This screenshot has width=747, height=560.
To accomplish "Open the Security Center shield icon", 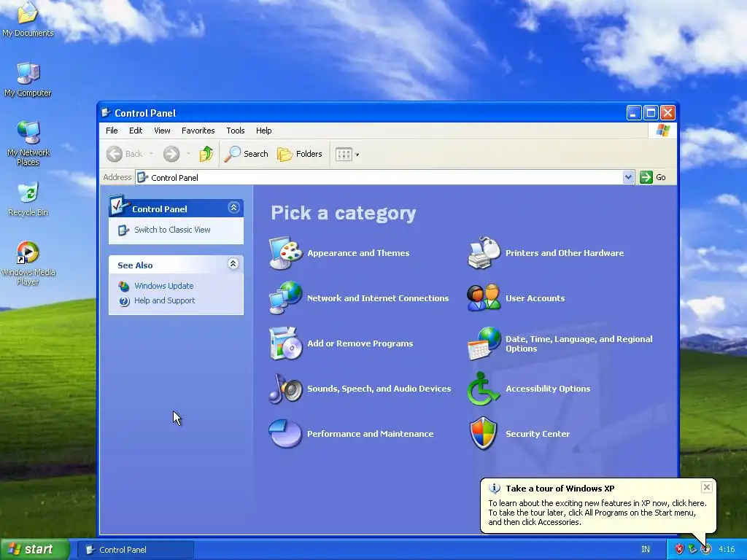I will click(484, 434).
